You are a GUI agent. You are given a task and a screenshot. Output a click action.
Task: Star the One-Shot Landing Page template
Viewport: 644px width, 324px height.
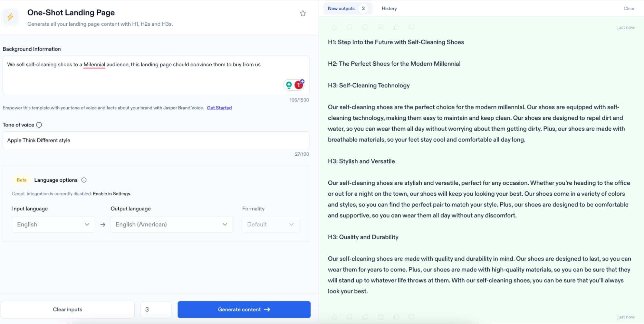tap(303, 13)
